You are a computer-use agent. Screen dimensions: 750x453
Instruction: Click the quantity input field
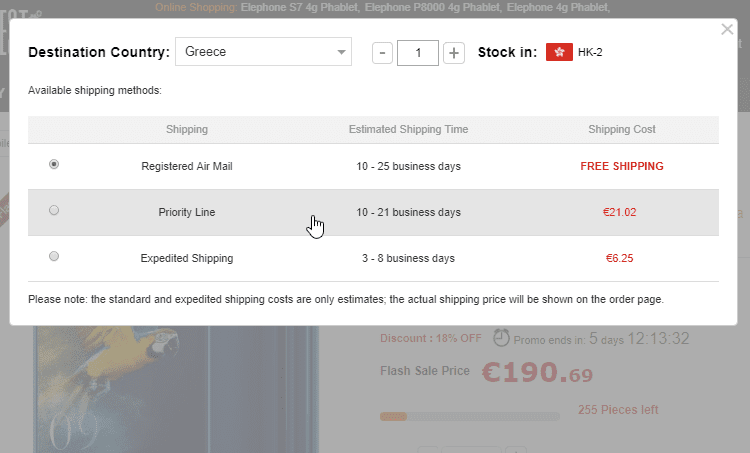pos(418,53)
